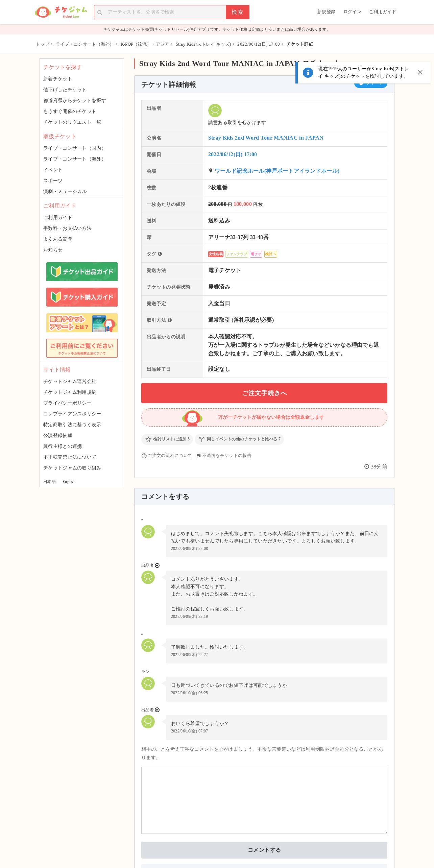The image size is (434, 868).
Task: Open 新着チケットアラート banner
Action: click(x=82, y=323)
